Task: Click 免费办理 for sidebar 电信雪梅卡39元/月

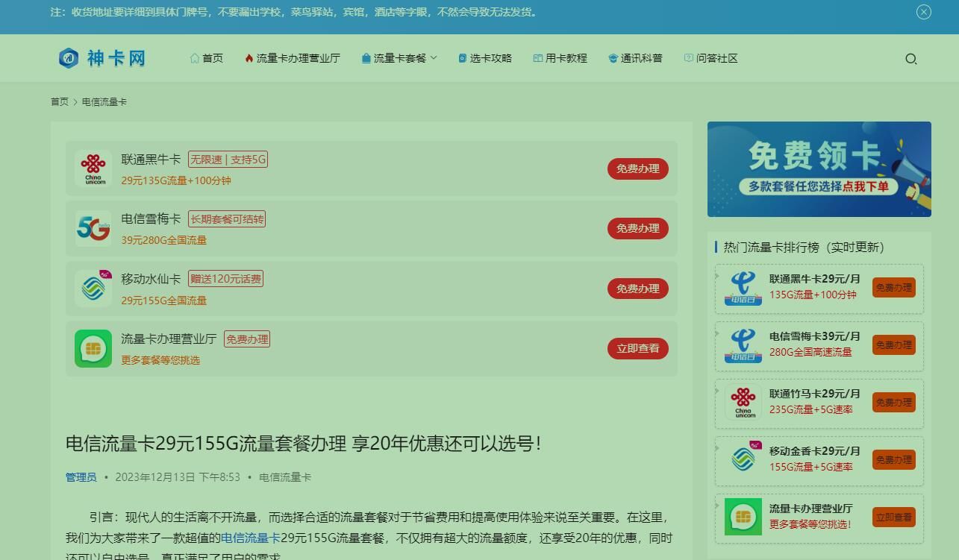Action: [893, 345]
